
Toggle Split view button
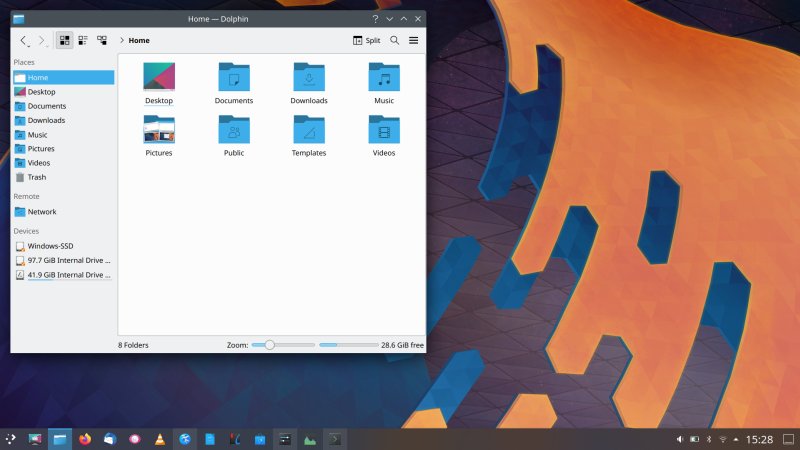(366, 40)
